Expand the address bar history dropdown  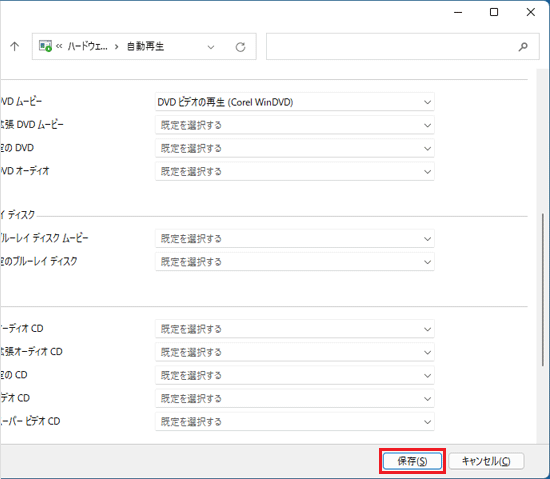coord(211,47)
